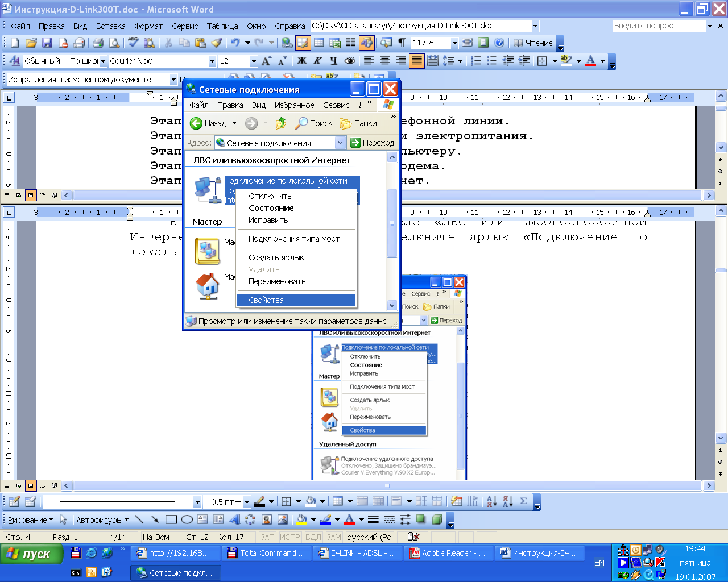This screenshot has width=728, height=582.
Task: Click the 'Введите вопрос' help input field
Action: tap(659, 26)
